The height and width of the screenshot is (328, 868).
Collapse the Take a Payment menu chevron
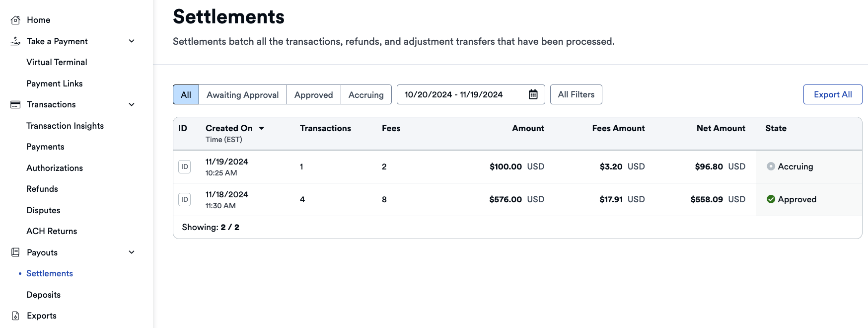[x=132, y=41]
